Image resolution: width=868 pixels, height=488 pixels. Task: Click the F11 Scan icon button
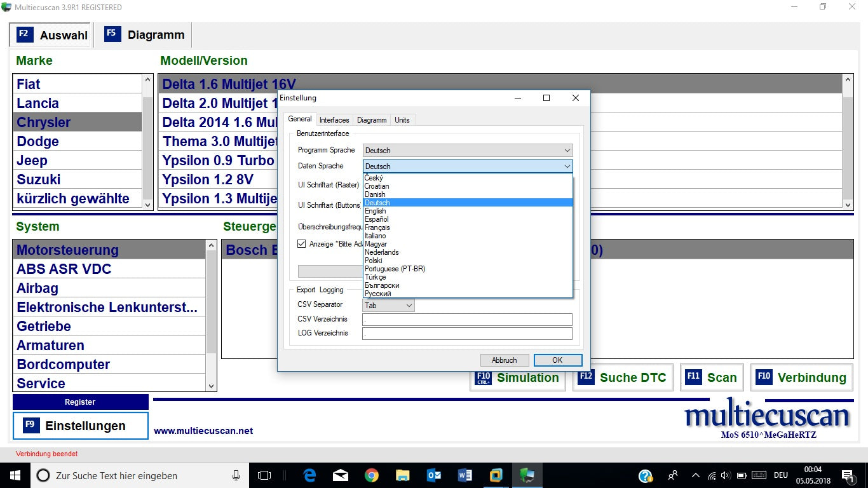[x=712, y=377]
